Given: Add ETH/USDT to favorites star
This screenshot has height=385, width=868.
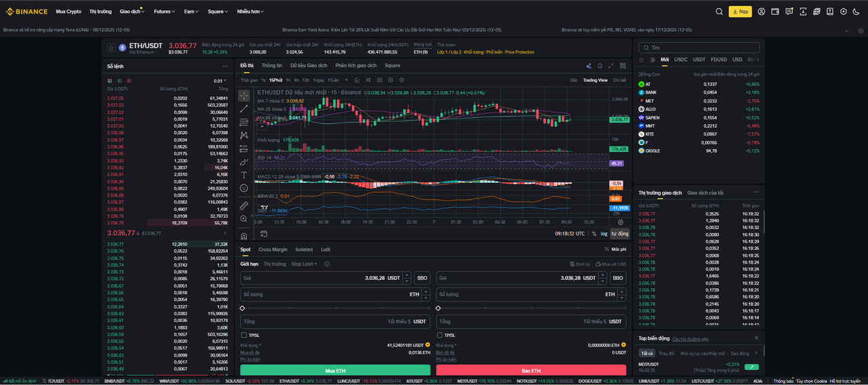Looking at the screenshot, I should pos(111,47).
